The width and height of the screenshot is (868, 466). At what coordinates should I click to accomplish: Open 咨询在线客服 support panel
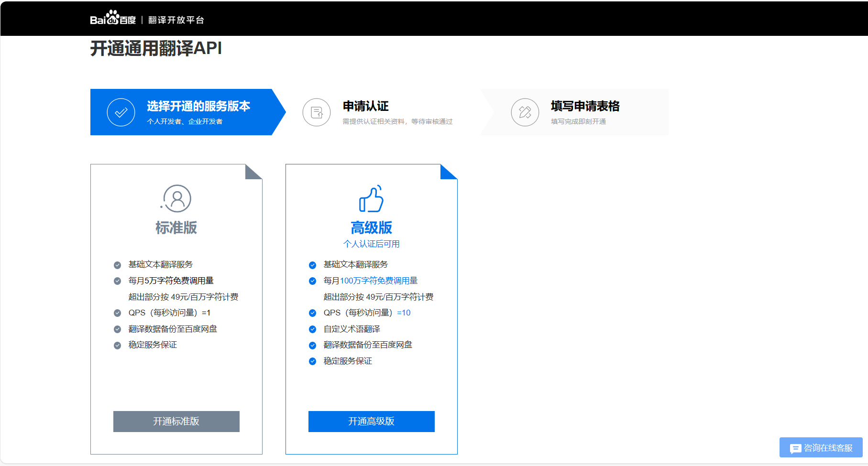(821, 448)
